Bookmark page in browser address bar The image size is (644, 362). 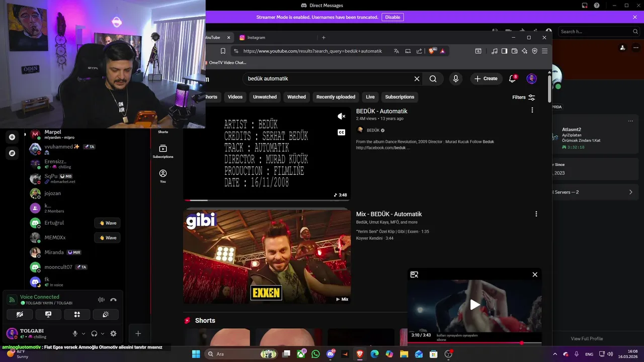pyautogui.click(x=223, y=51)
